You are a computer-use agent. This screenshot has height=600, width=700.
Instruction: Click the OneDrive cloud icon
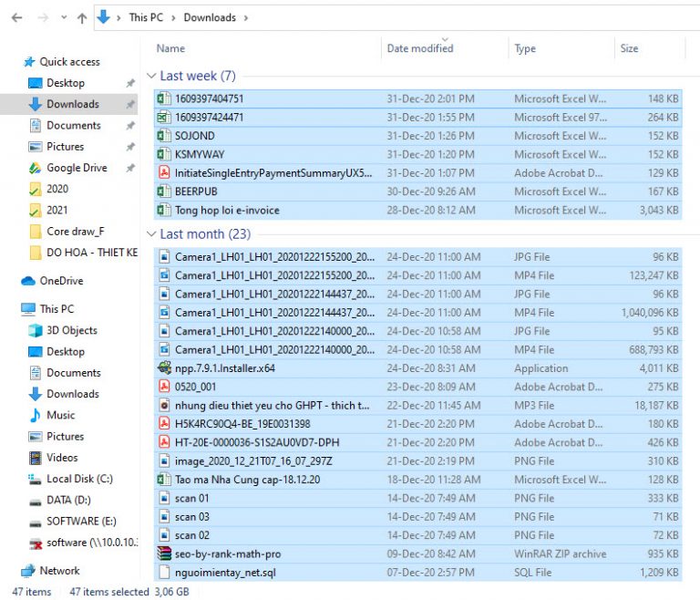point(28,281)
